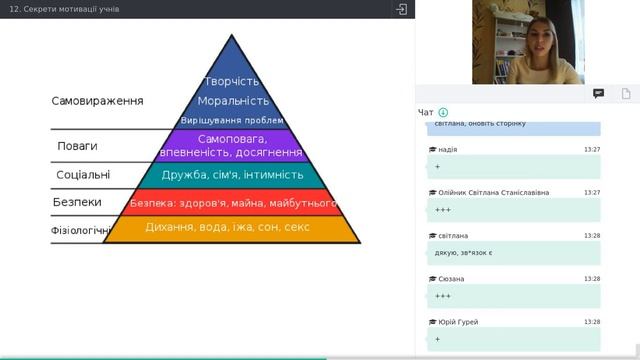Viewport: 640px width, 360px height.
Task: Select the orange tier 'Дихання, вода, їжа'
Action: point(231,229)
